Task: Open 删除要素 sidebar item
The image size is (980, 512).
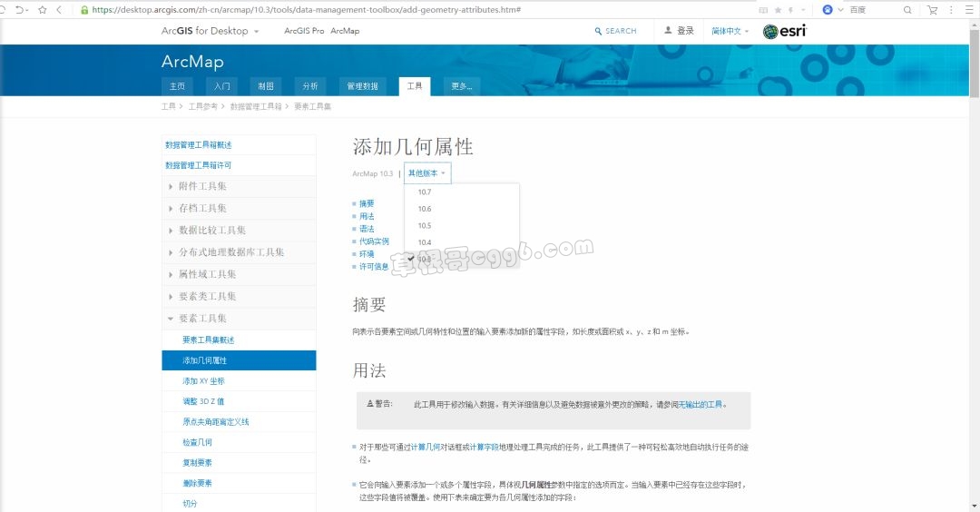Action: (x=197, y=483)
